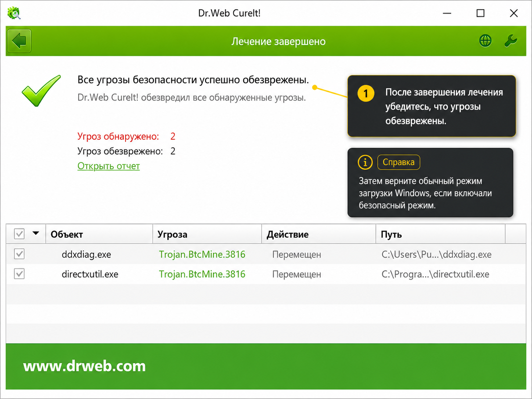Close the Dr.Web CureIt! window
The height and width of the screenshot is (399, 532).
[514, 13]
